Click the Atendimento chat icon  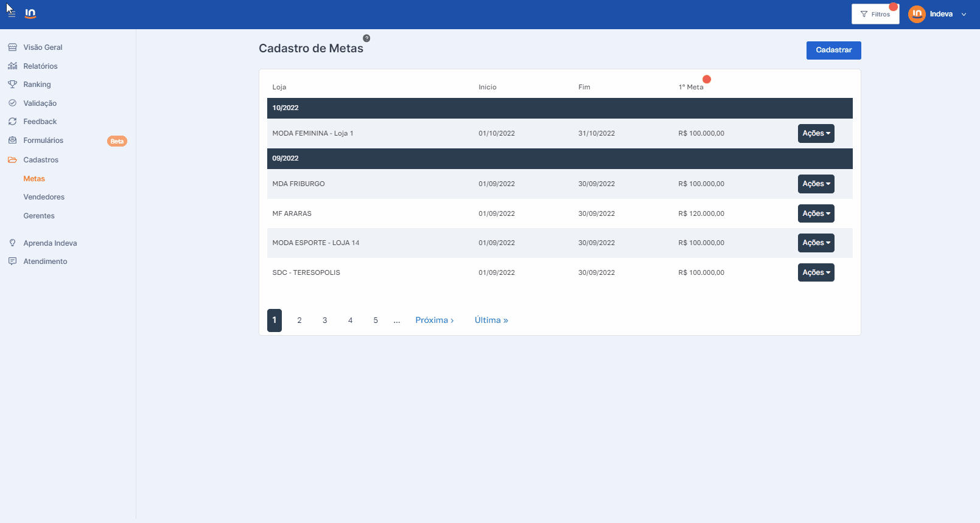point(12,261)
